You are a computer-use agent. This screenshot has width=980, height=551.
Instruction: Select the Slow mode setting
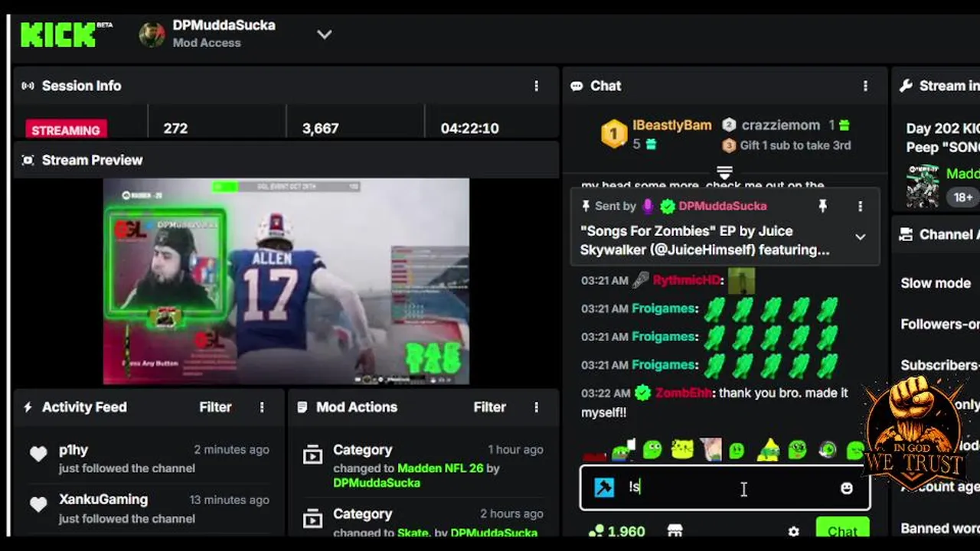(936, 283)
